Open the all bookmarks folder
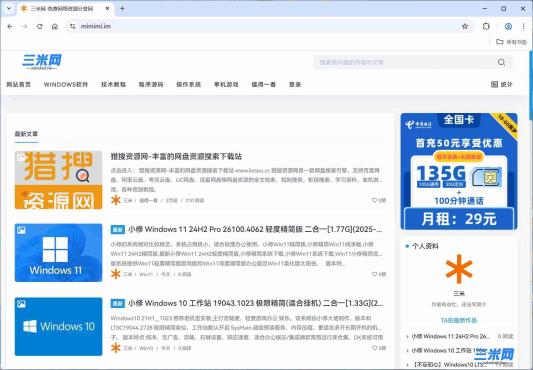The image size is (533, 370). [x=511, y=42]
